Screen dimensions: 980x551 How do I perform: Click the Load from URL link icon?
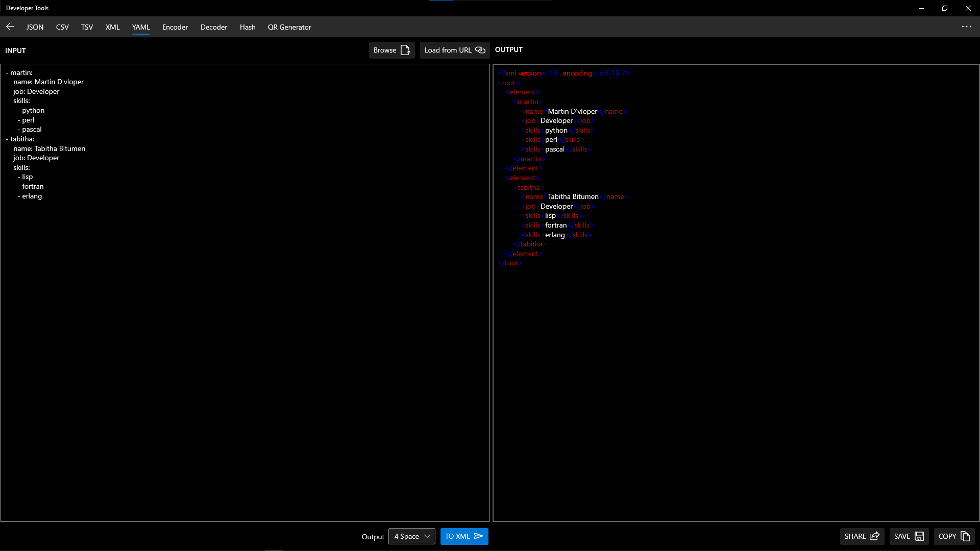(x=480, y=50)
